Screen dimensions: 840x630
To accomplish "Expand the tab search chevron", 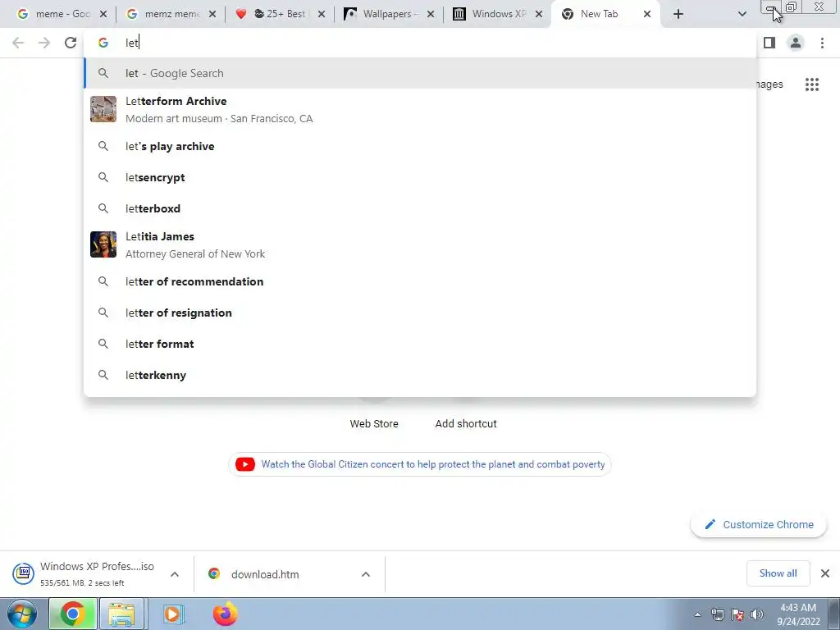I will 742,15.
